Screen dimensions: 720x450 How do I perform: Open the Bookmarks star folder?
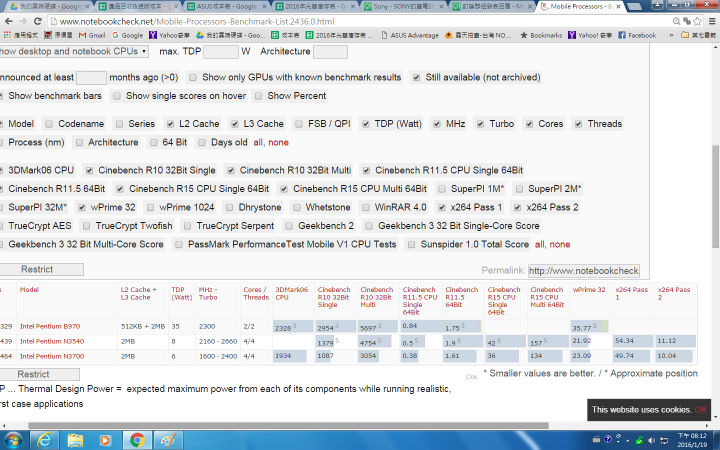pyautogui.click(x=540, y=35)
